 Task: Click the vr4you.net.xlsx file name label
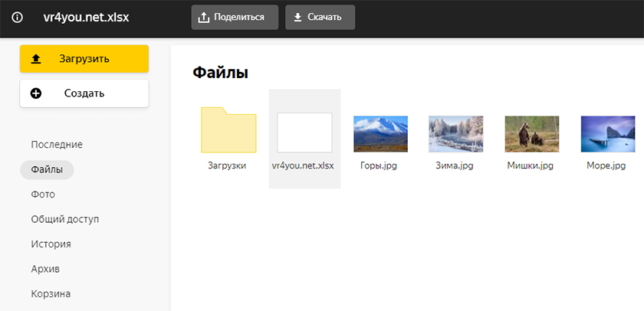point(303,165)
